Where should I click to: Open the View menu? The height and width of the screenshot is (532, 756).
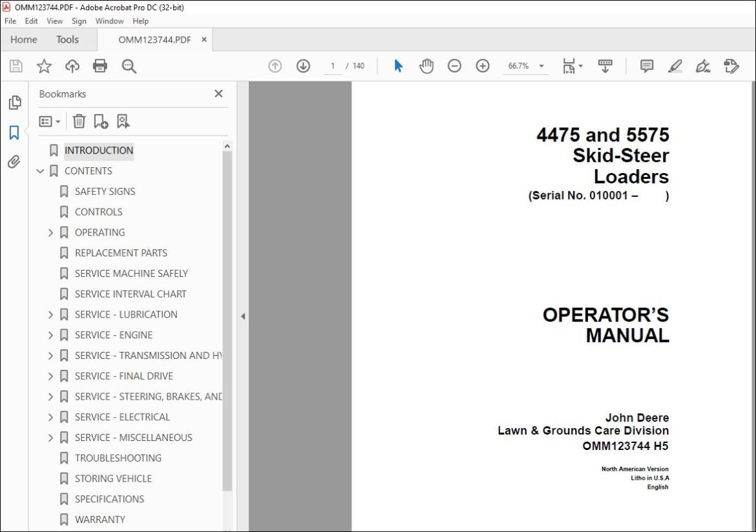click(x=54, y=21)
